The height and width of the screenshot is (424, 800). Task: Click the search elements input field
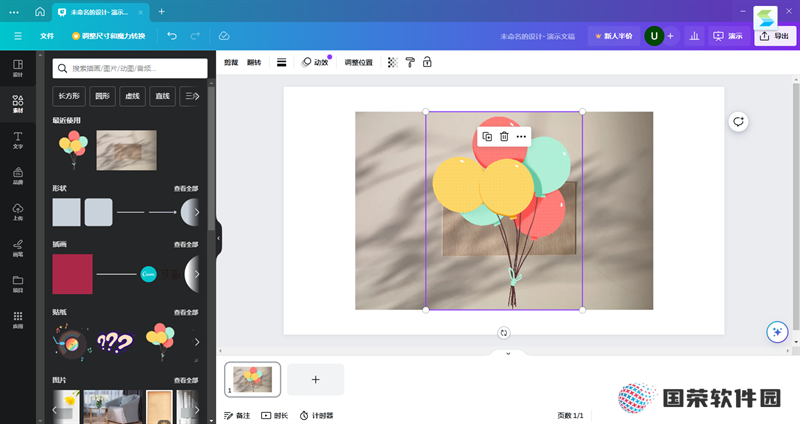pyautogui.click(x=130, y=68)
